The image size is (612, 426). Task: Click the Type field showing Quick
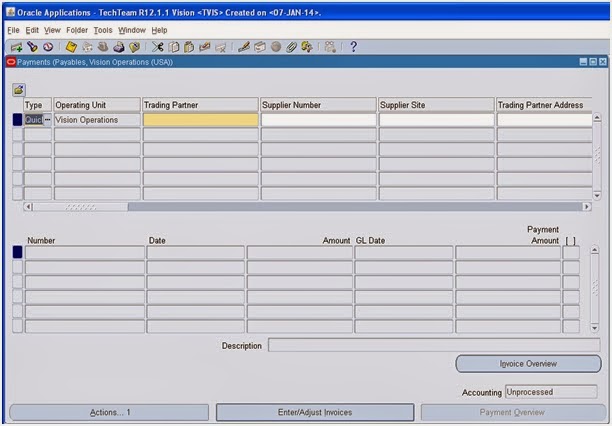point(34,120)
